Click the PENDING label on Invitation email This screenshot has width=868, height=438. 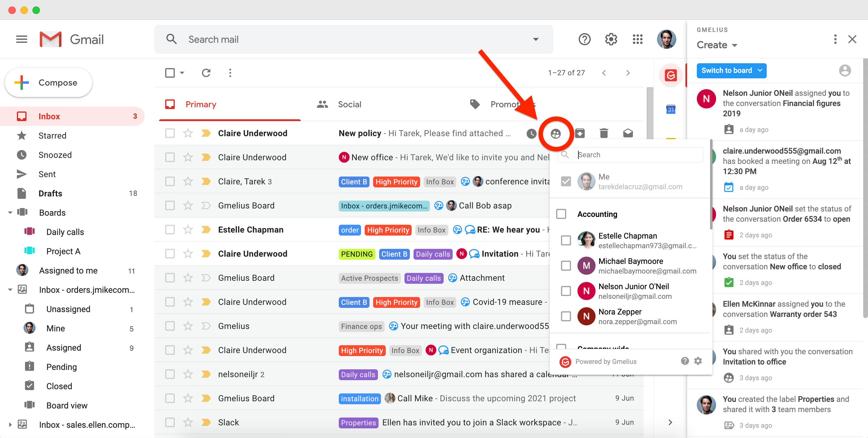pos(357,254)
